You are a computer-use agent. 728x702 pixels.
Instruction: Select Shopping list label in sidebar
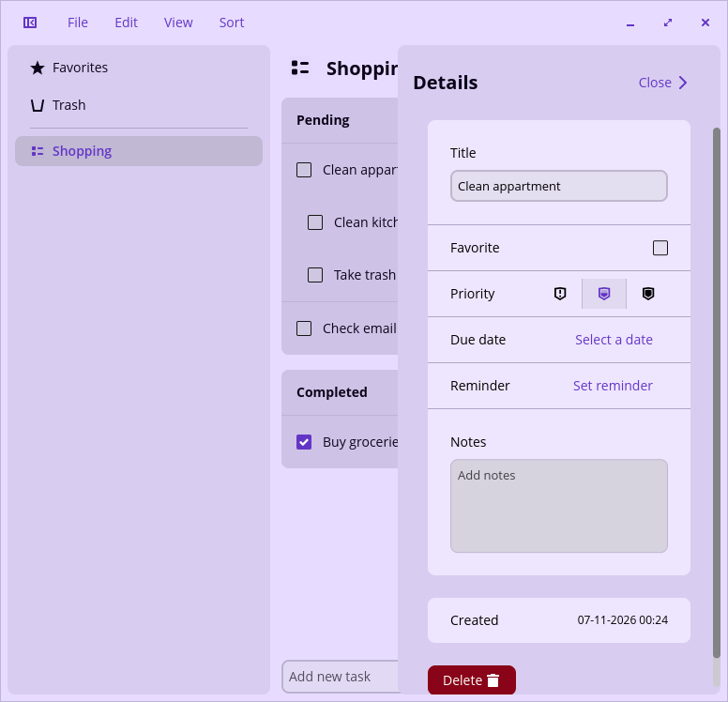[82, 151]
